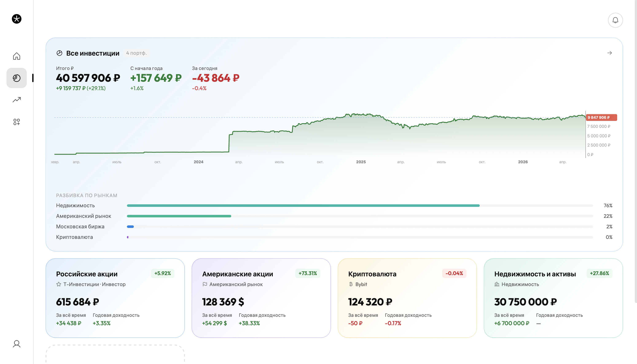Click the Московская биржа row label
This screenshot has height=364, width=637.
pos(80,226)
